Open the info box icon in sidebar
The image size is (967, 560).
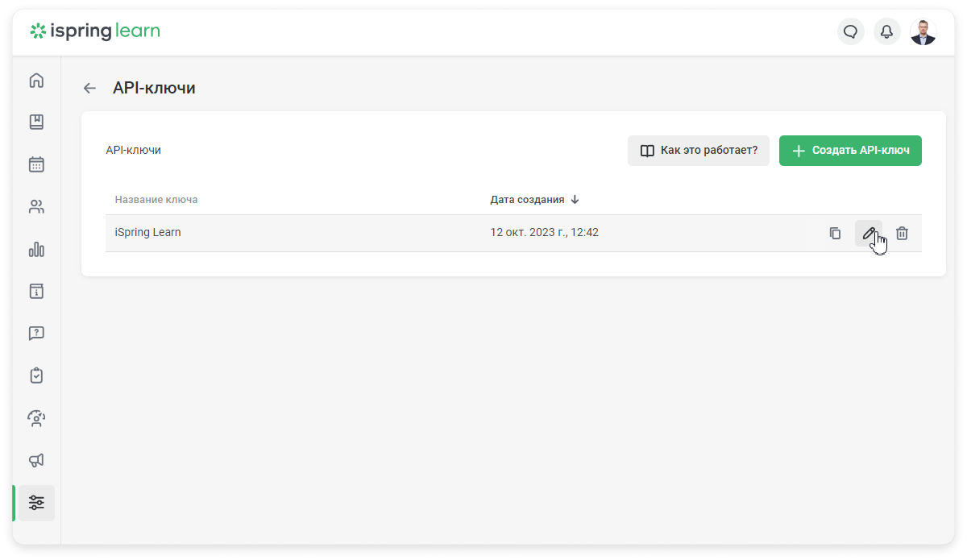coord(36,291)
